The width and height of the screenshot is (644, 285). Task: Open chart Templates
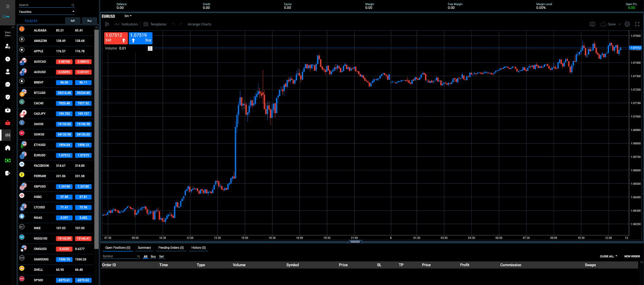pyautogui.click(x=155, y=24)
